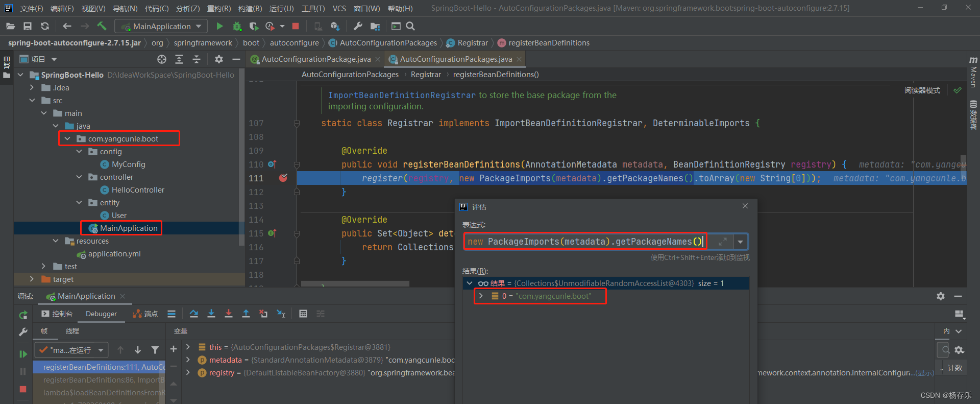The image size is (980, 404).
Task: Click the Save All disk icon
Action: [x=28, y=26]
